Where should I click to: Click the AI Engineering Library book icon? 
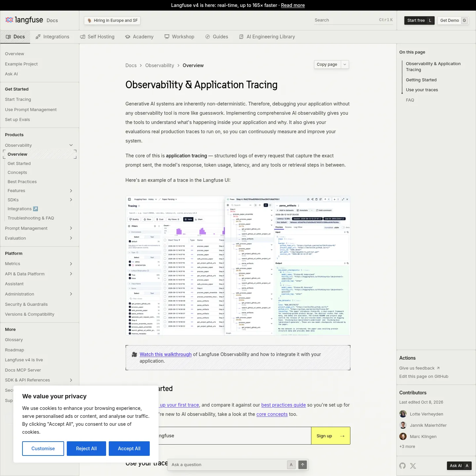click(241, 37)
